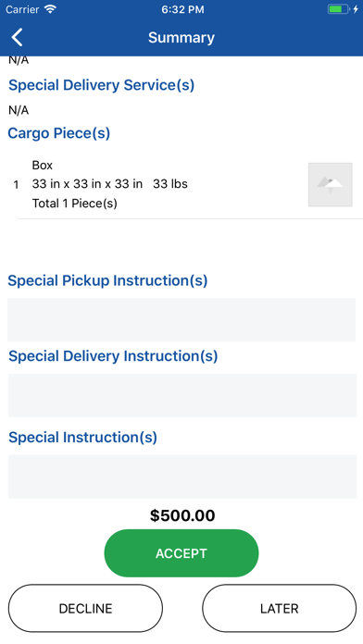The height and width of the screenshot is (644, 363).
Task: Tap the Total 1 Piece(s) line
Action: [x=74, y=204]
